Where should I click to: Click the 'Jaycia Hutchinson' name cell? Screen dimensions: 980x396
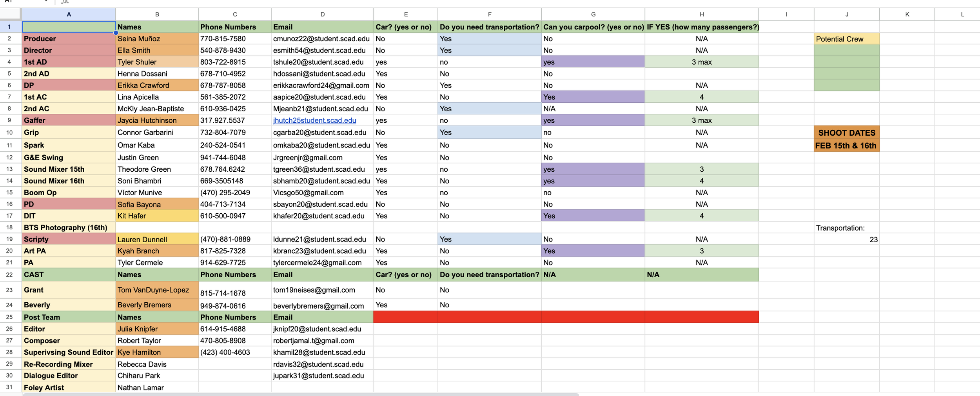[x=157, y=120]
